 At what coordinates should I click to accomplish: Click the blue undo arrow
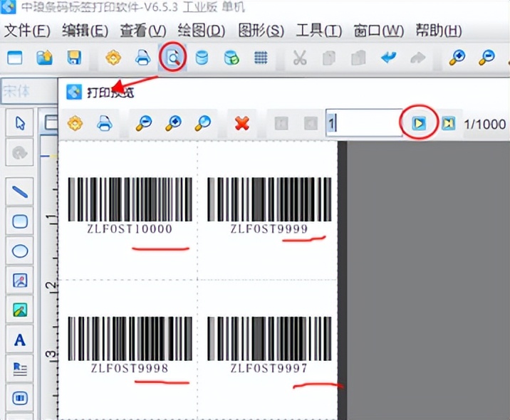coord(389,58)
